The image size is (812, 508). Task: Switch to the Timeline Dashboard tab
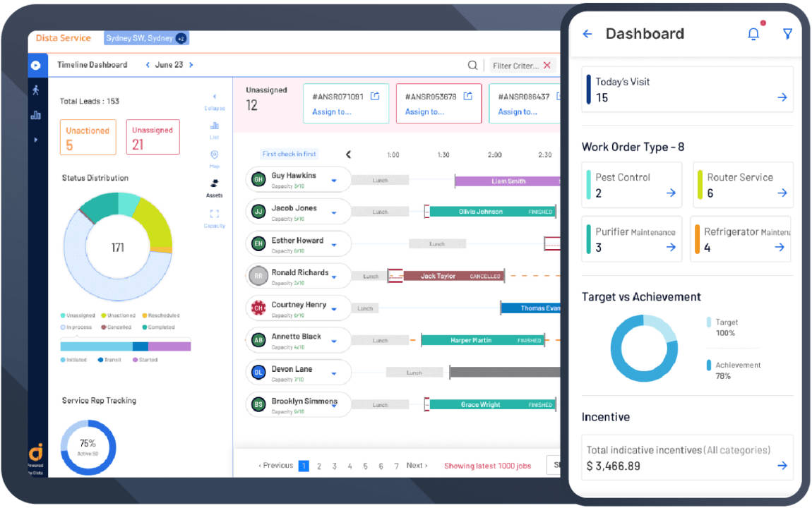(x=92, y=64)
